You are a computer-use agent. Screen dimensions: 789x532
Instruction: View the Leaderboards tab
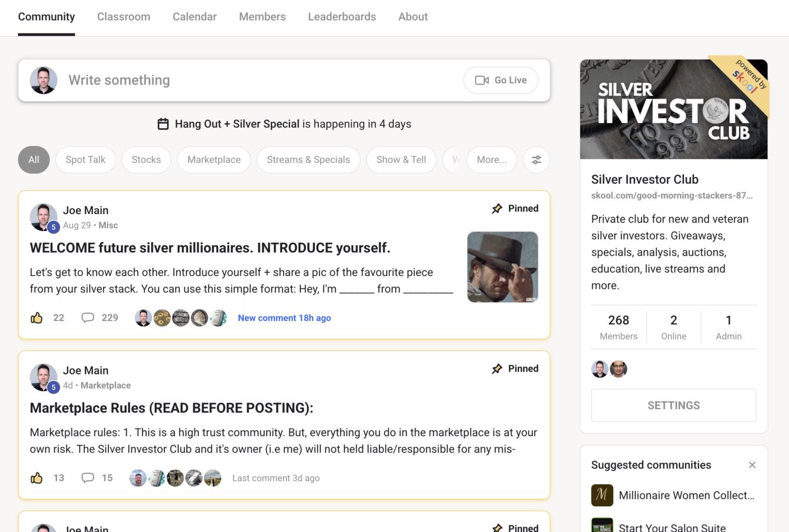(342, 17)
